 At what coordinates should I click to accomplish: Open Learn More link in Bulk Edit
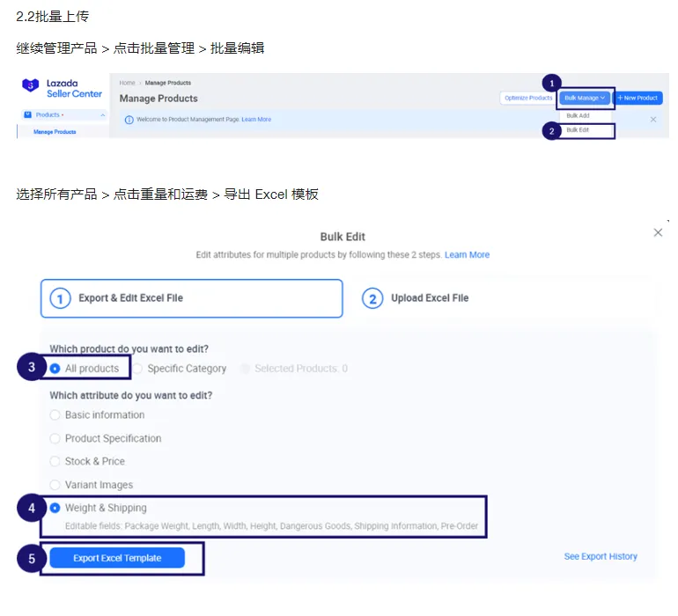tap(467, 254)
